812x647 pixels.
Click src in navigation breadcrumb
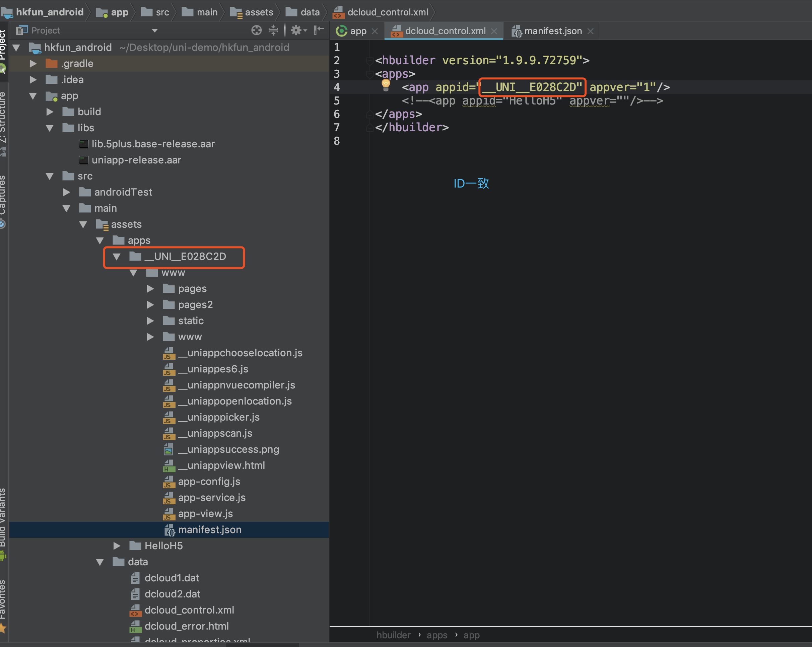(155, 12)
